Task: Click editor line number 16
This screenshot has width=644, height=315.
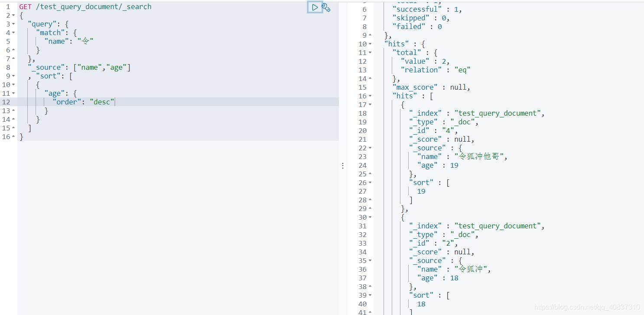Action: click(6, 137)
